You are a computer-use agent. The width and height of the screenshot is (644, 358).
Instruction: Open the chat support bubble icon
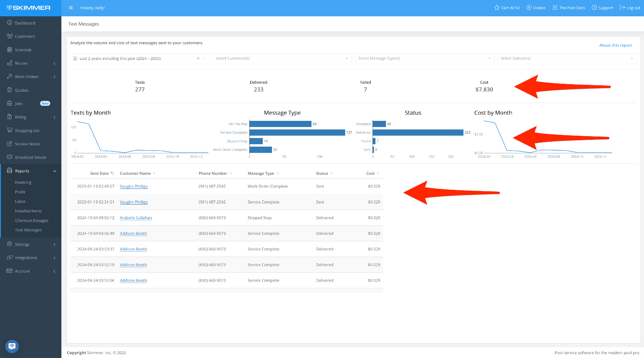pos(12,346)
